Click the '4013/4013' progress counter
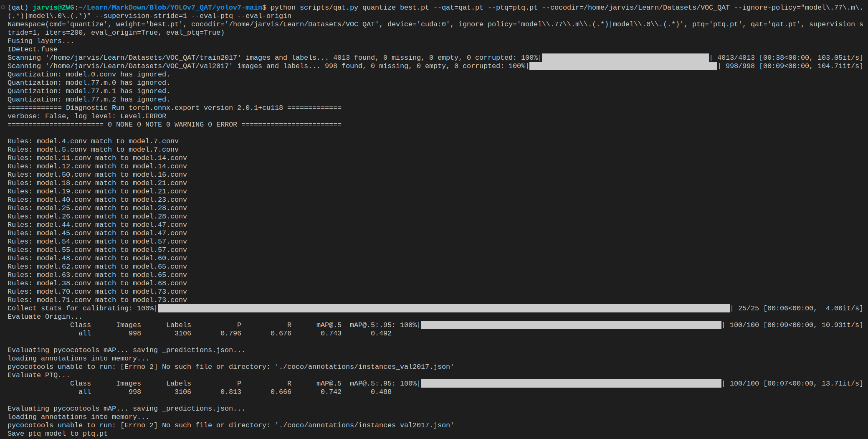This screenshot has height=439, width=868. 736,58
